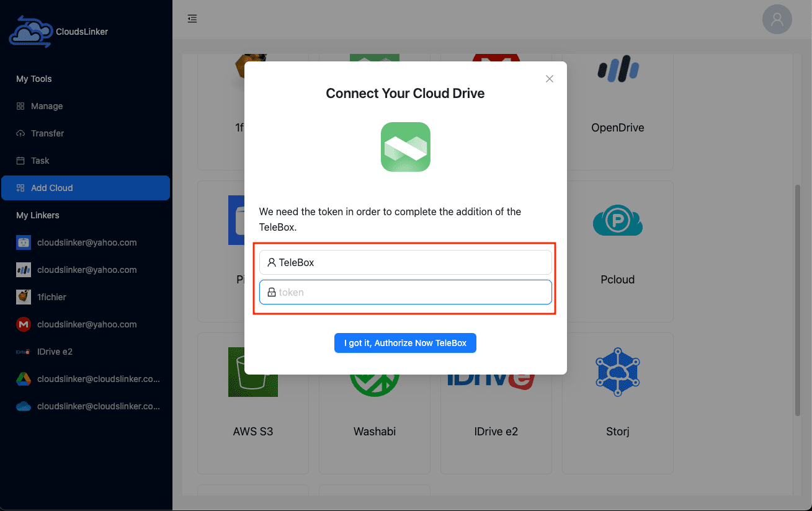Open the Transfer tool
Viewport: 812px width, 511px height.
coord(86,133)
